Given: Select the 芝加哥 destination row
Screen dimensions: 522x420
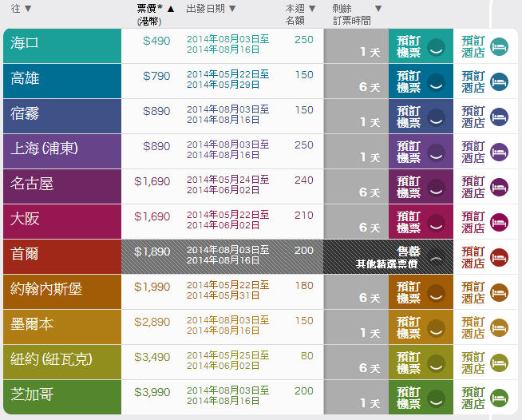Looking at the screenshot, I should (x=62, y=397).
